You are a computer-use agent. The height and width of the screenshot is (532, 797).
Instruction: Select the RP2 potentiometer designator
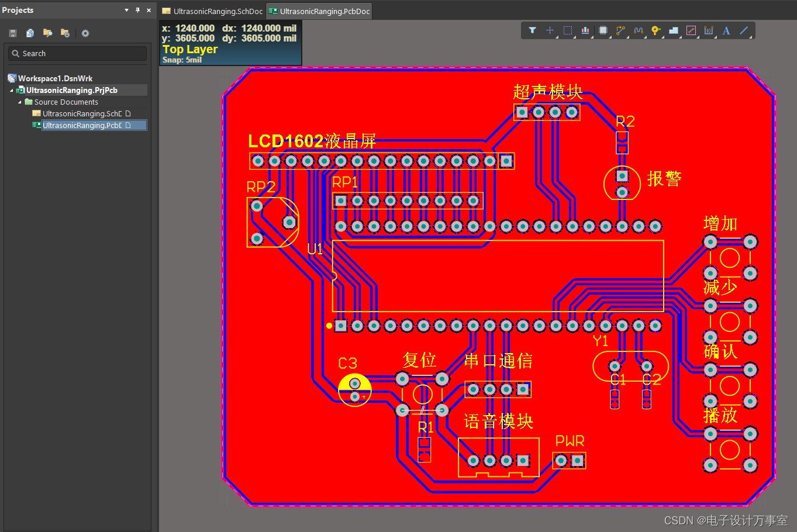point(261,187)
